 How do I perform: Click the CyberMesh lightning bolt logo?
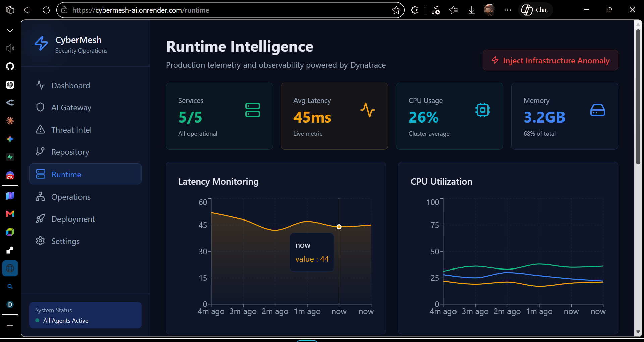point(41,44)
